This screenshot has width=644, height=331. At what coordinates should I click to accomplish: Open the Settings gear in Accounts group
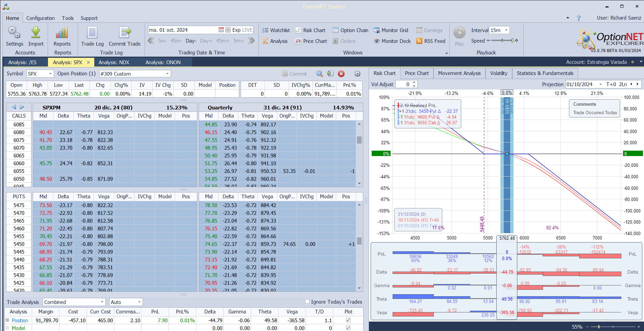pyautogui.click(x=15, y=36)
